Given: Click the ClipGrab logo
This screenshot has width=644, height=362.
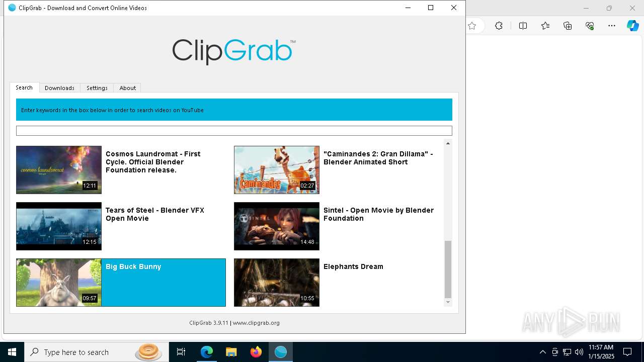Looking at the screenshot, I should pyautogui.click(x=234, y=51).
